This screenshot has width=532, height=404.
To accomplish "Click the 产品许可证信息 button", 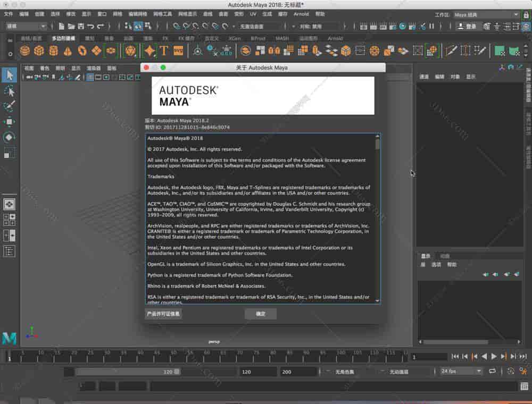I will click(x=162, y=314).
